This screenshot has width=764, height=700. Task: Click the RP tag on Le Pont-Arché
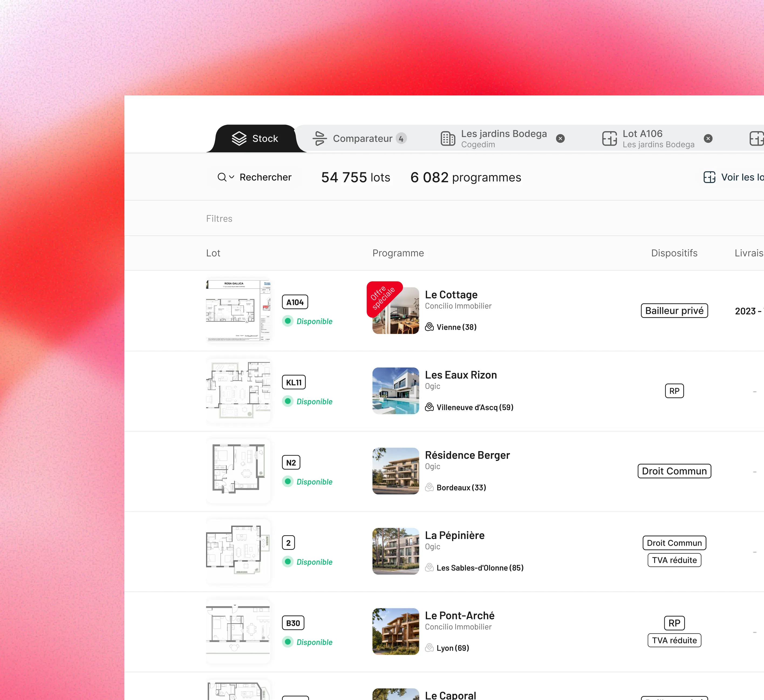tap(674, 623)
